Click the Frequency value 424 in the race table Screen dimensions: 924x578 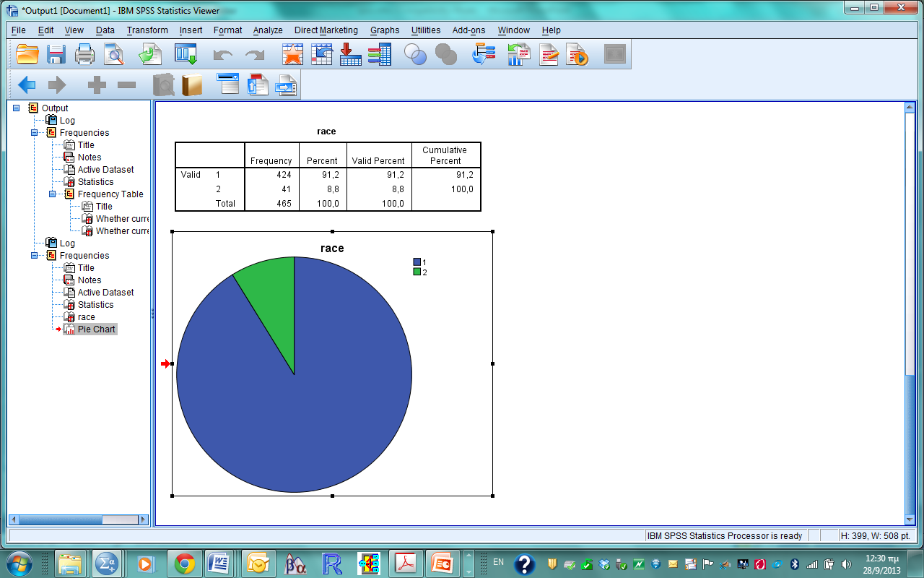283,175
